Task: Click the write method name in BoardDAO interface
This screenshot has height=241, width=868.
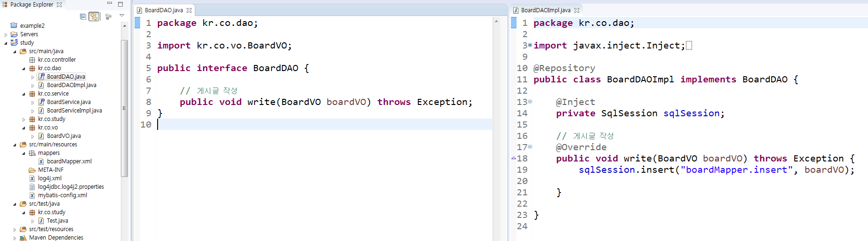Action: click(262, 102)
